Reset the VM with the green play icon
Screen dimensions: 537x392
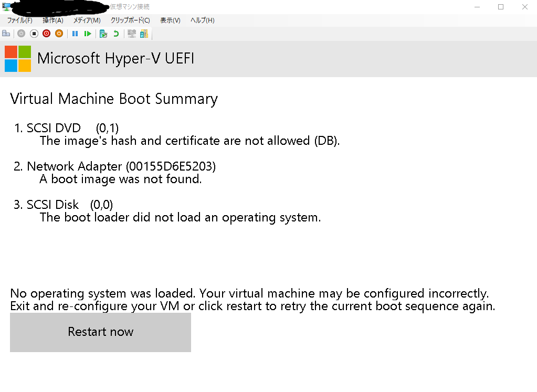click(88, 34)
